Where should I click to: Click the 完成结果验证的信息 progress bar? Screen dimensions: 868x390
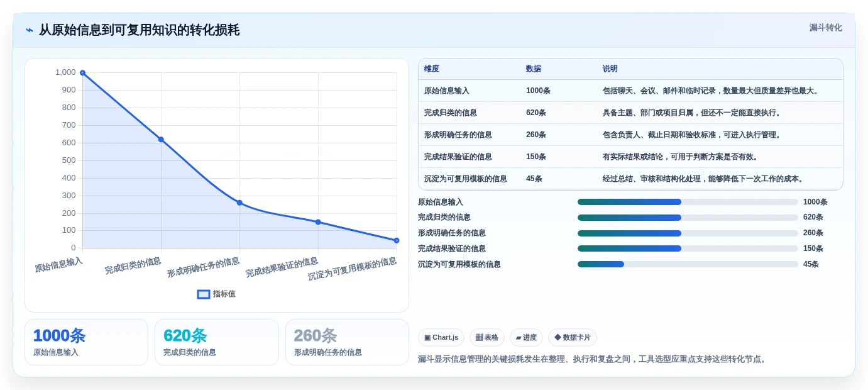688,248
